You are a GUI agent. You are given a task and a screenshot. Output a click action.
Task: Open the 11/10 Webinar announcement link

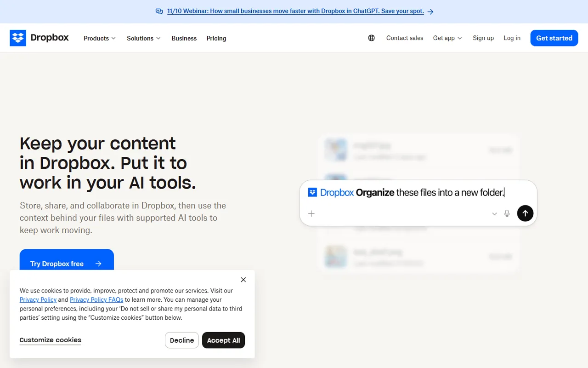click(296, 11)
